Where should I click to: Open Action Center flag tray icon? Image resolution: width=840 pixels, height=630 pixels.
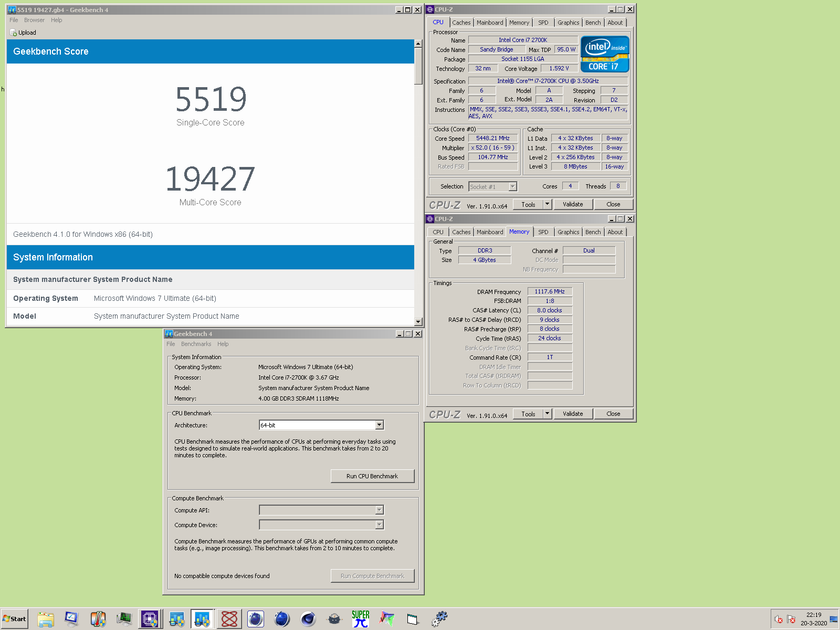pyautogui.click(x=791, y=619)
